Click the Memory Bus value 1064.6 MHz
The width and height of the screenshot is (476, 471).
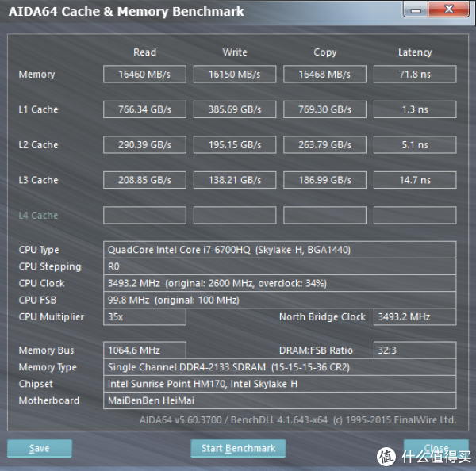point(144,350)
